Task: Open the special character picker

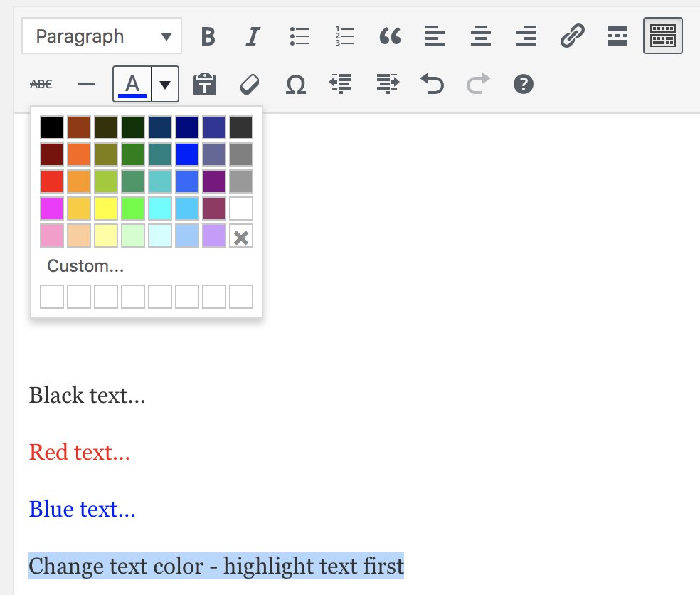Action: (296, 84)
